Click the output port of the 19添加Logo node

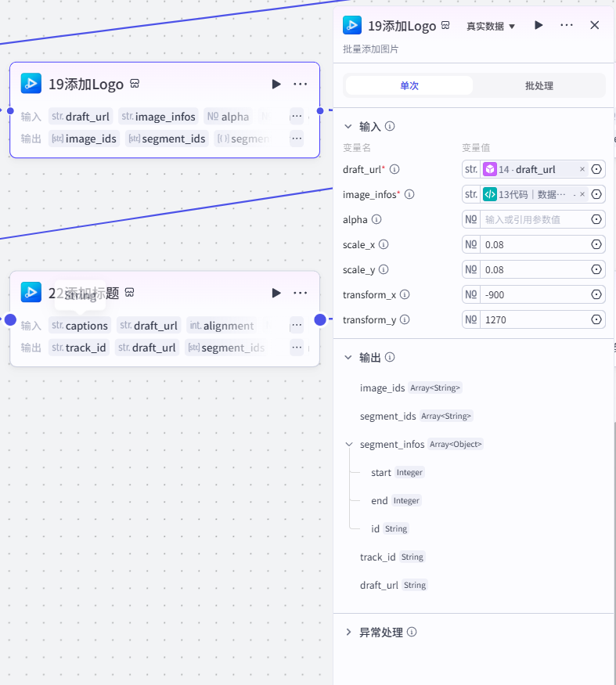point(320,111)
